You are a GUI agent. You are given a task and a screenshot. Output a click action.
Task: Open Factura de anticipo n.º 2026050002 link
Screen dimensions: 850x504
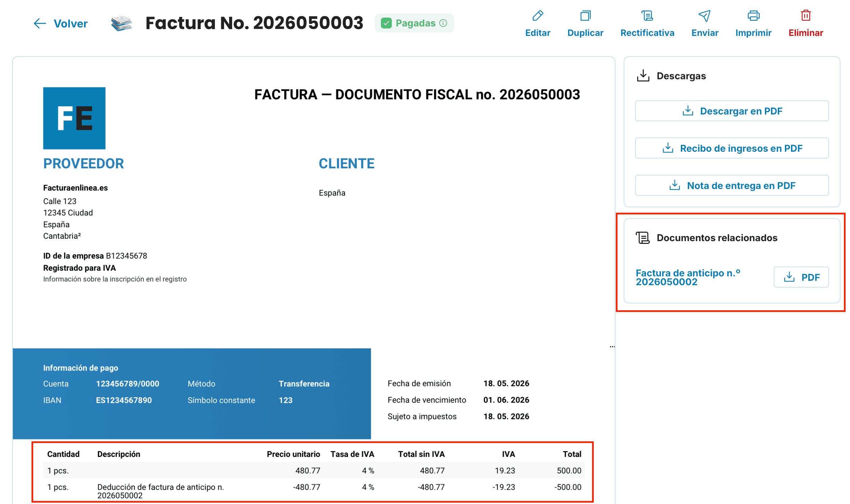pos(688,277)
